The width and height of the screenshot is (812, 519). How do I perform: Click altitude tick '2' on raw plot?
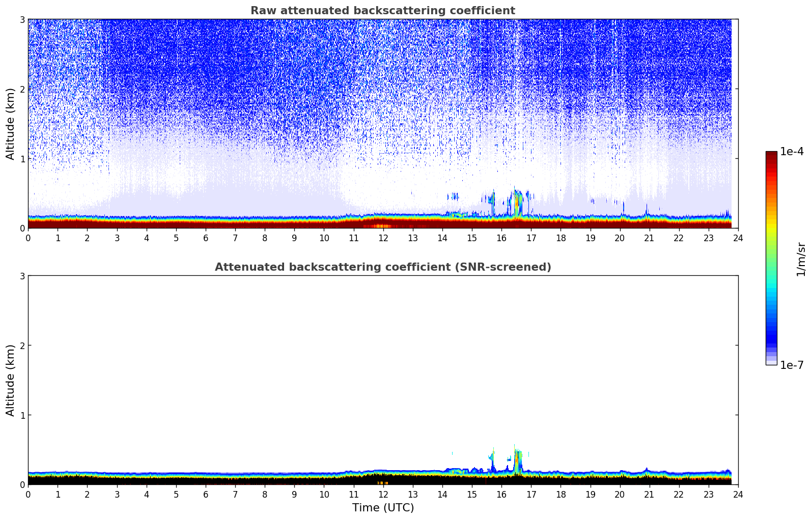pos(22,89)
